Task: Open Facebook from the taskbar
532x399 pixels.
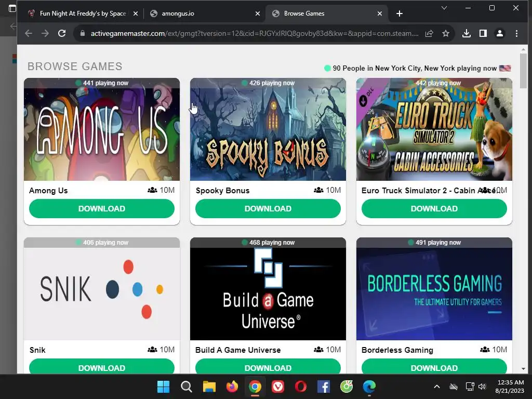Action: pos(324,387)
